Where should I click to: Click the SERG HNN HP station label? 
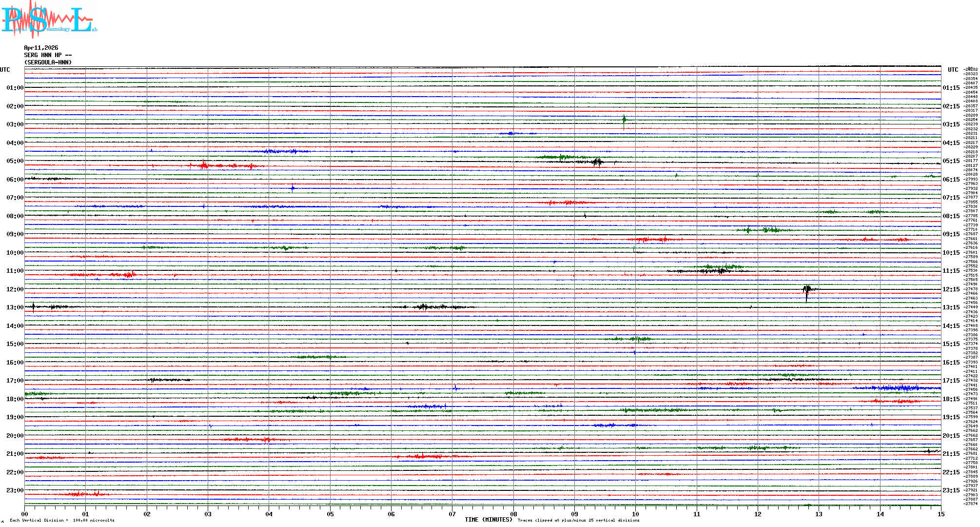pos(48,55)
